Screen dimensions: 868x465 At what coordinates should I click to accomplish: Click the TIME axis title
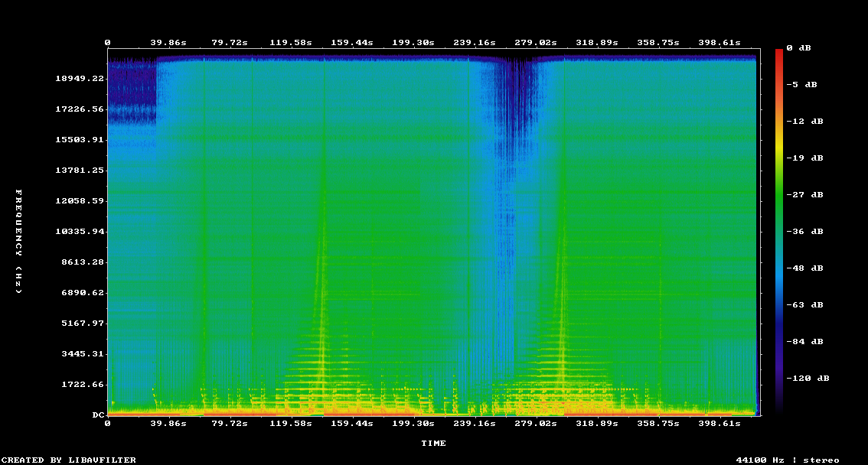pyautogui.click(x=433, y=443)
